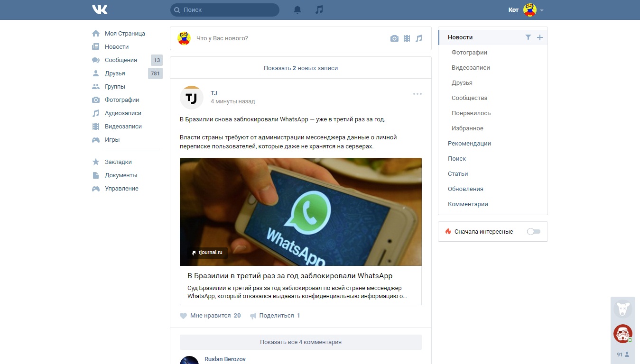
Task: Open the music note player icon in header
Action: click(x=319, y=9)
